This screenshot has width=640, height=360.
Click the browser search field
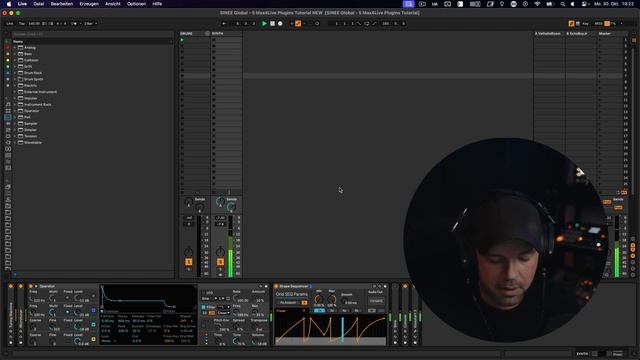coord(92,34)
